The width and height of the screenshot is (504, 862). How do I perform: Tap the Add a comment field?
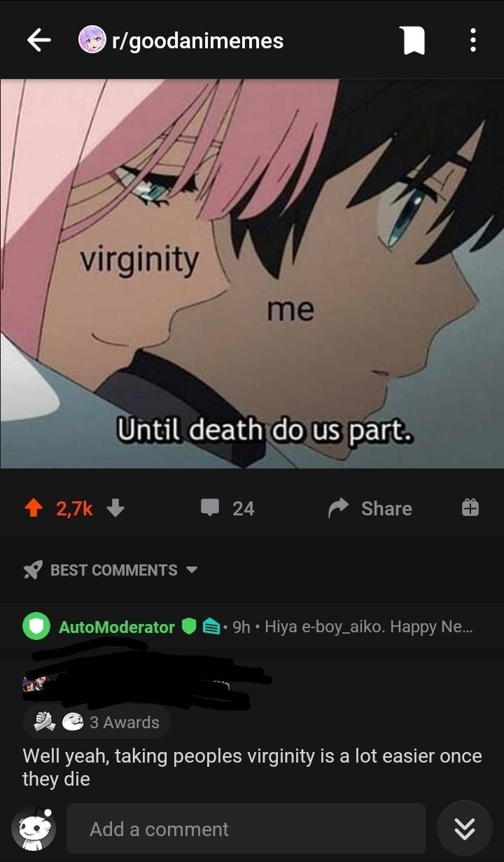click(x=246, y=829)
